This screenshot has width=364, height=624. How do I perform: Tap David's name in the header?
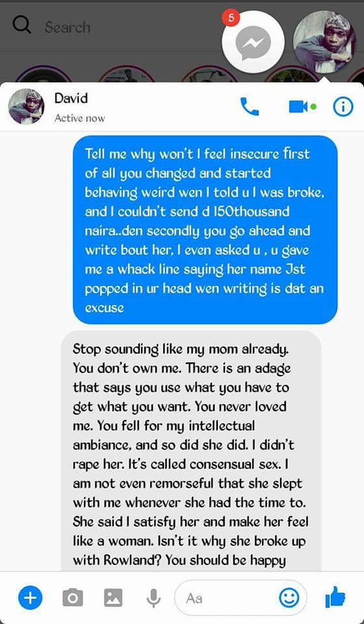coord(71,98)
